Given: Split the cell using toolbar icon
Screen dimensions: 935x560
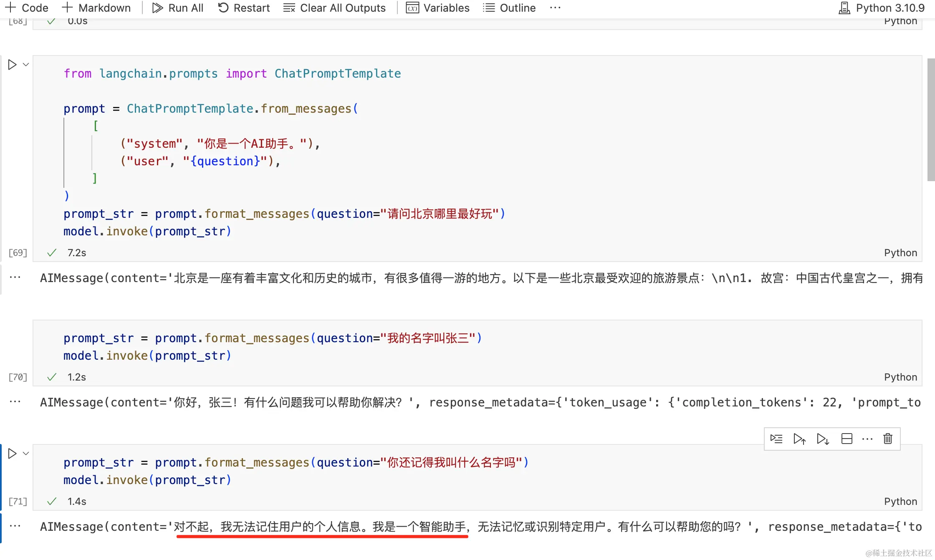Looking at the screenshot, I should (847, 439).
